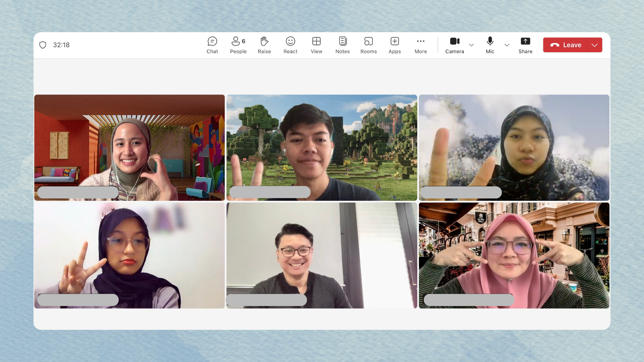Select the Minecraft background participant's video
This screenshot has height=362, width=644.
tap(322, 147)
